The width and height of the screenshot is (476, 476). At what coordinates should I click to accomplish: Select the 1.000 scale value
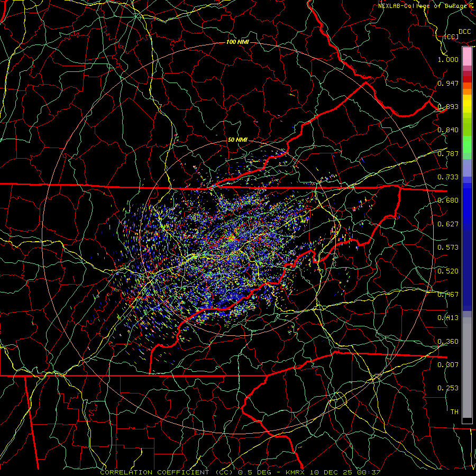point(448,59)
